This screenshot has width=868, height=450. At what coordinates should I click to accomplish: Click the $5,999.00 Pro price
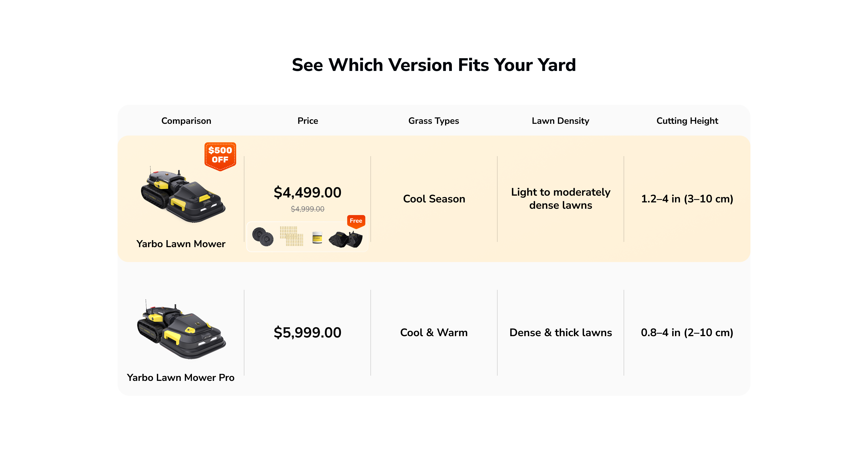click(307, 333)
